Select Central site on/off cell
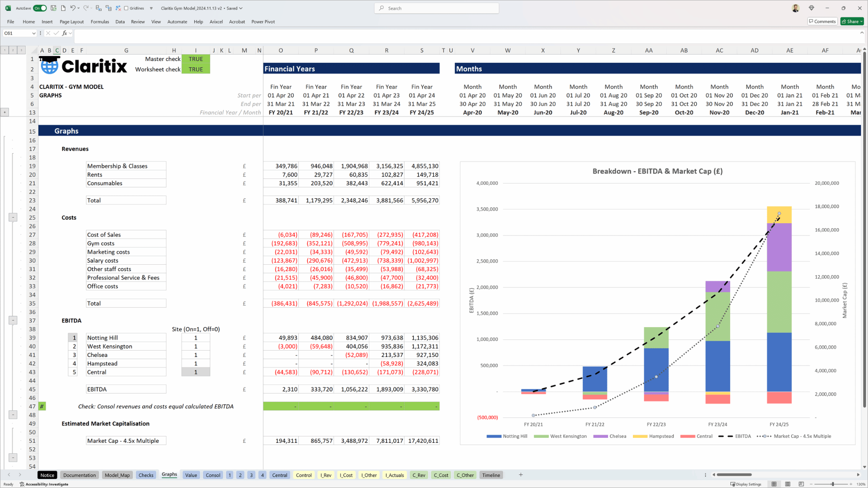Image resolution: width=868 pixels, height=488 pixels. [x=196, y=372]
